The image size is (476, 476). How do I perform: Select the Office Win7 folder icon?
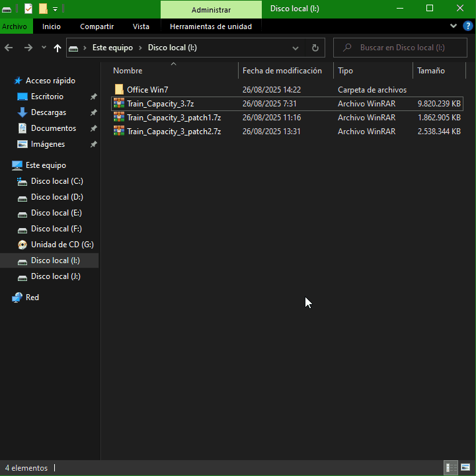click(x=119, y=90)
